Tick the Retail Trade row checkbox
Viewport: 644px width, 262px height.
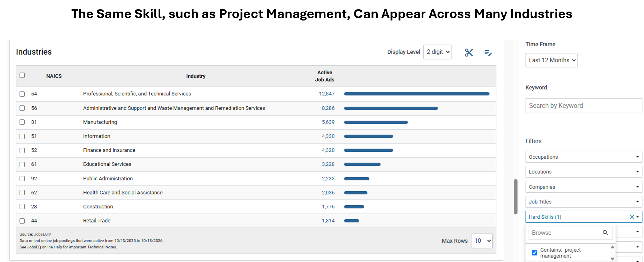click(22, 221)
